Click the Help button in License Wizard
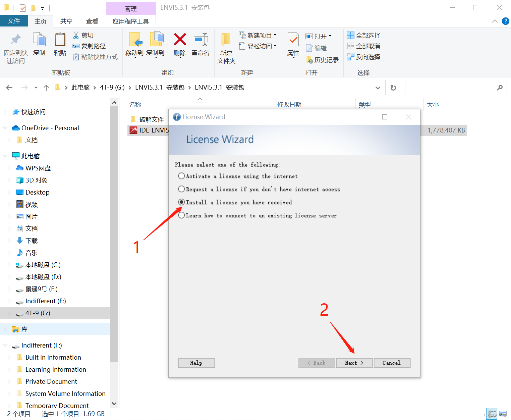511x420 pixels. 196,363
